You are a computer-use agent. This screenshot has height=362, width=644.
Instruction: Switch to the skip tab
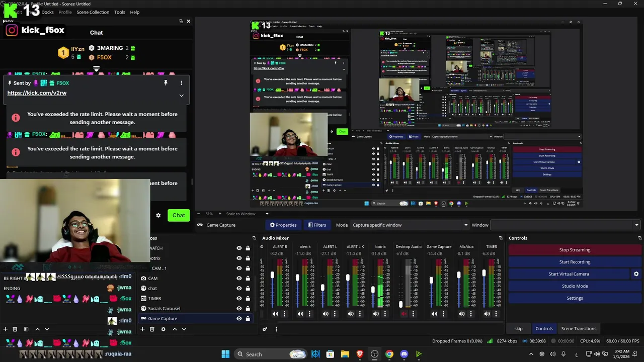point(518,329)
